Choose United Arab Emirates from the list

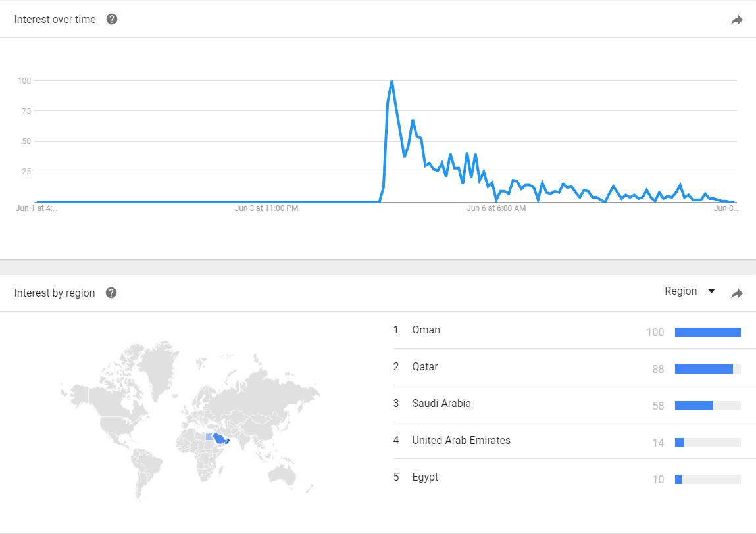coord(461,441)
